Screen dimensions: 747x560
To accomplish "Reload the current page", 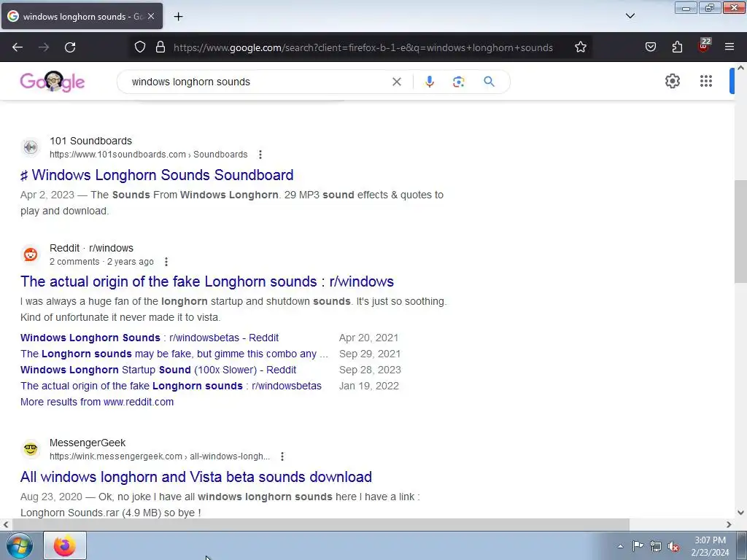I will point(70,47).
